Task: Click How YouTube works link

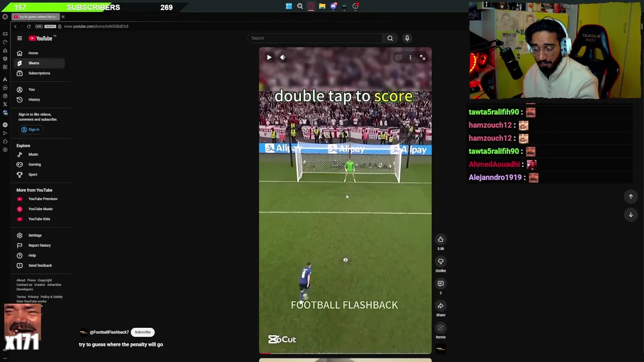Action: [x=31, y=301]
